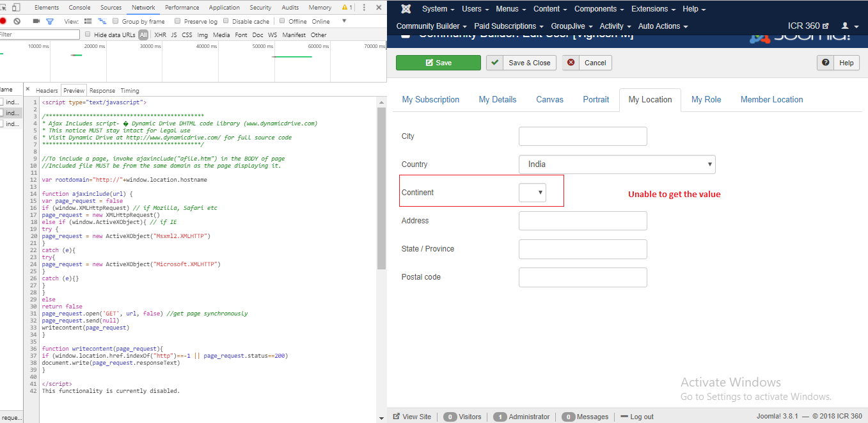The image size is (868, 423).
Task: Click the red record network log button
Action: [x=3, y=21]
